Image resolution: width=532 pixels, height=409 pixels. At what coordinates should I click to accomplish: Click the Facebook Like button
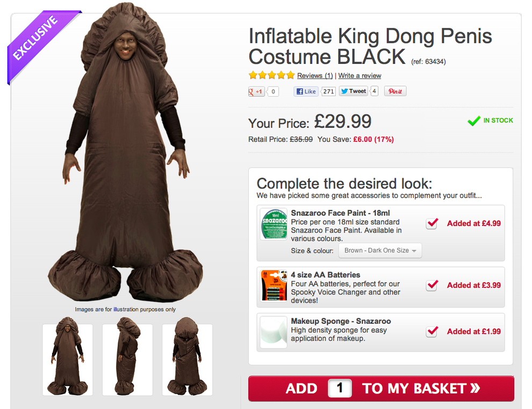[306, 92]
